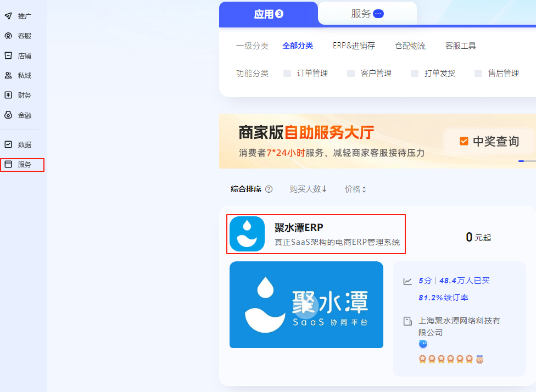The image size is (536, 392).
Task: Click the rating trend chart icon
Action: coord(407,281)
